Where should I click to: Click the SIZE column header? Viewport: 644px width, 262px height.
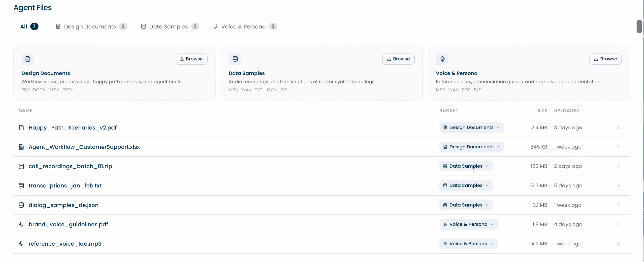[x=542, y=110]
